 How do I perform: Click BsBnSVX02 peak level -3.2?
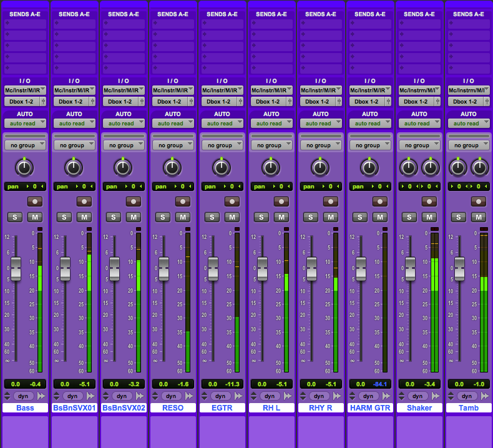pyautogui.click(x=134, y=384)
